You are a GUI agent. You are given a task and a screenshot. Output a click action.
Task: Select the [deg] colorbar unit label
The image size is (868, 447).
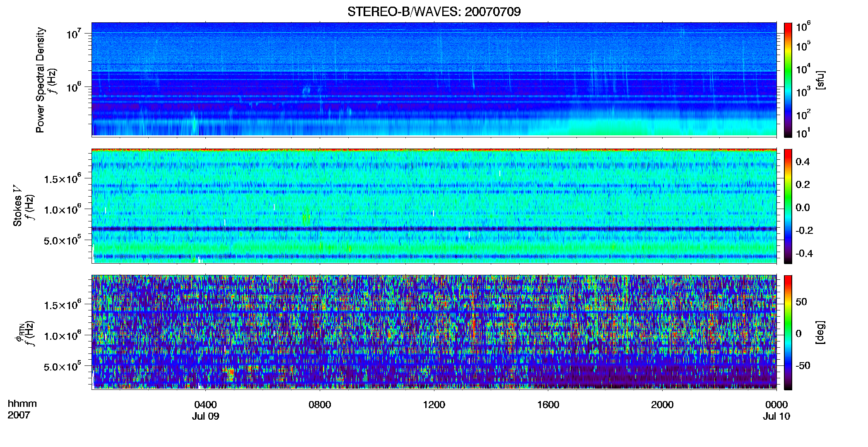[x=820, y=332]
